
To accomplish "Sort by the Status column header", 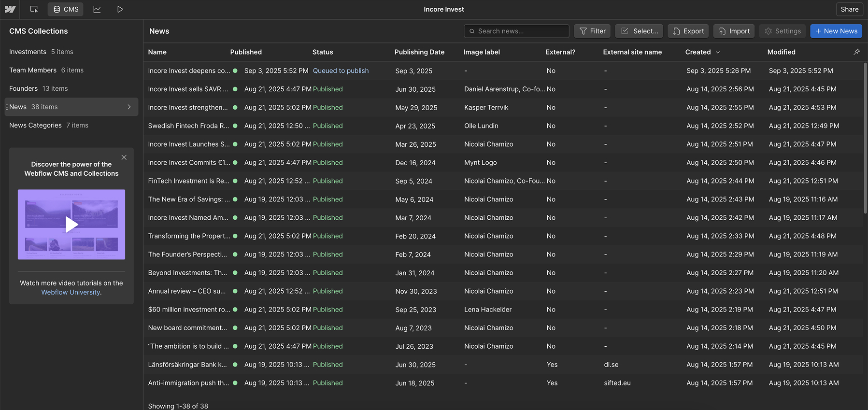I will tap(323, 52).
